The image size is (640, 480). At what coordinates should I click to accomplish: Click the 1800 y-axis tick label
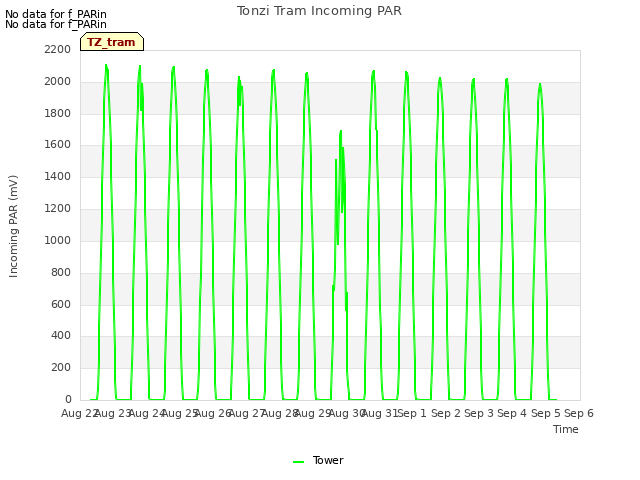(58, 113)
